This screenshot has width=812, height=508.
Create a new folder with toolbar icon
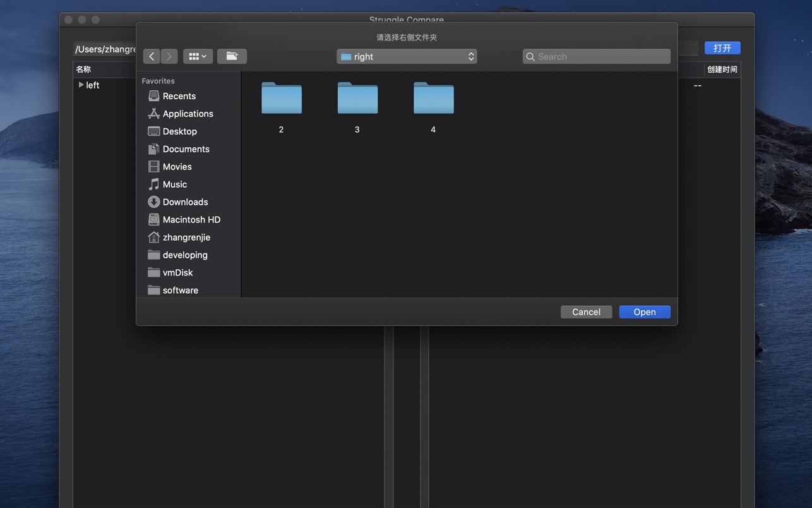232,56
